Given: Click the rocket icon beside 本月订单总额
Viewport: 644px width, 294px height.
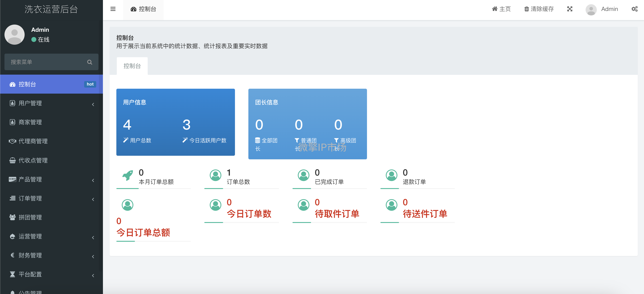Looking at the screenshot, I should point(128,175).
